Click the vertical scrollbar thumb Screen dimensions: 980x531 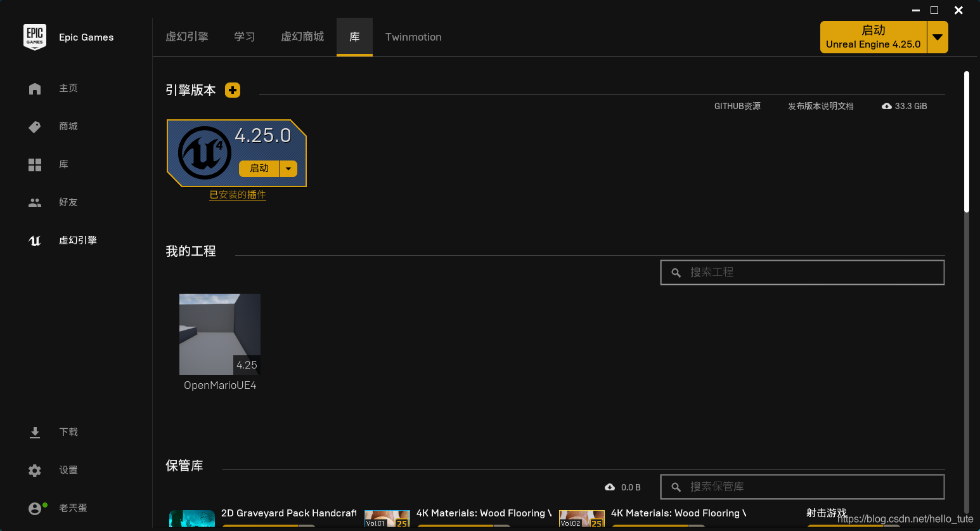click(967, 142)
